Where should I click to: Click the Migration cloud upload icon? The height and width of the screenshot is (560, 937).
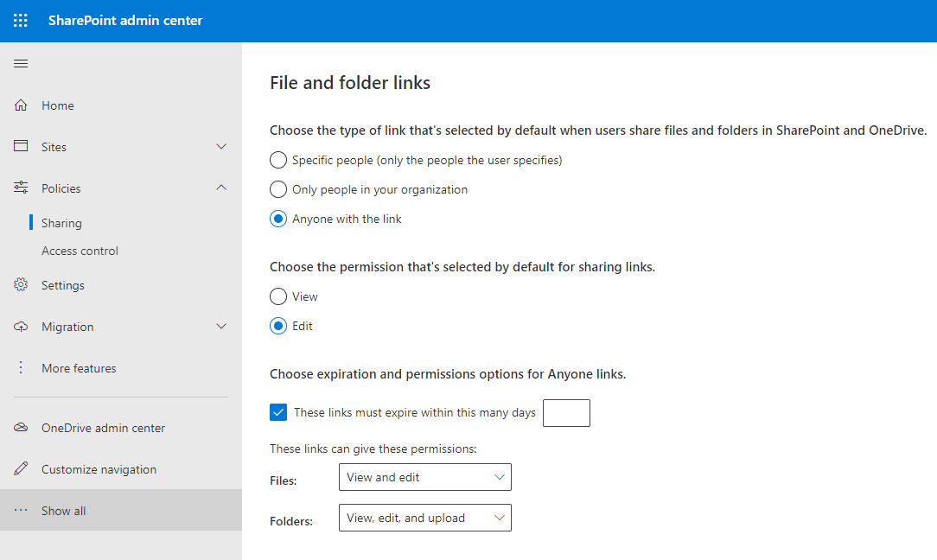tap(21, 327)
